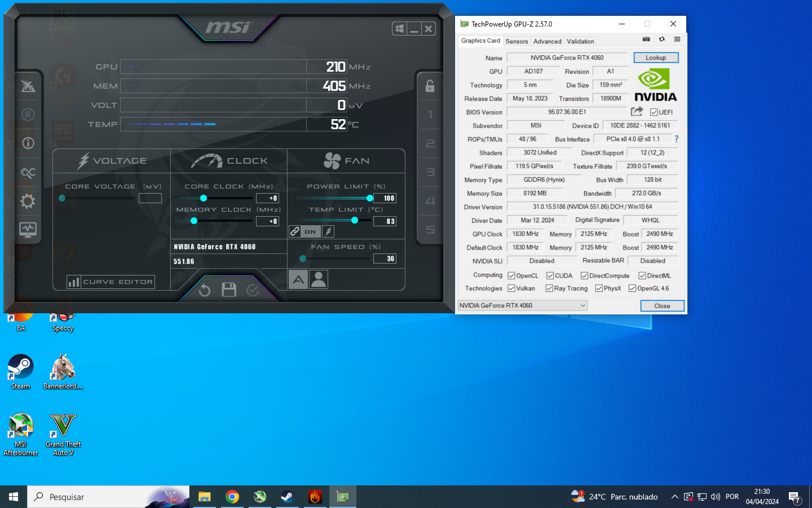Open File Explorer from the taskbar
The image size is (812, 508).
204,497
